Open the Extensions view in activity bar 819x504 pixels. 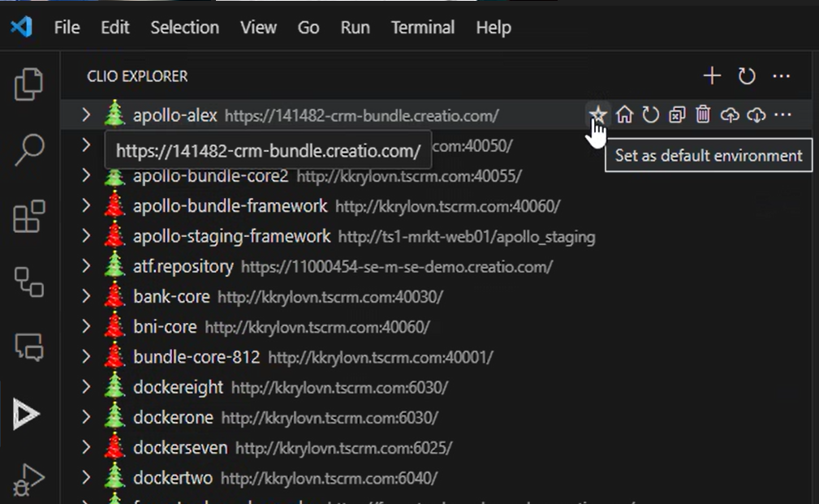28,216
